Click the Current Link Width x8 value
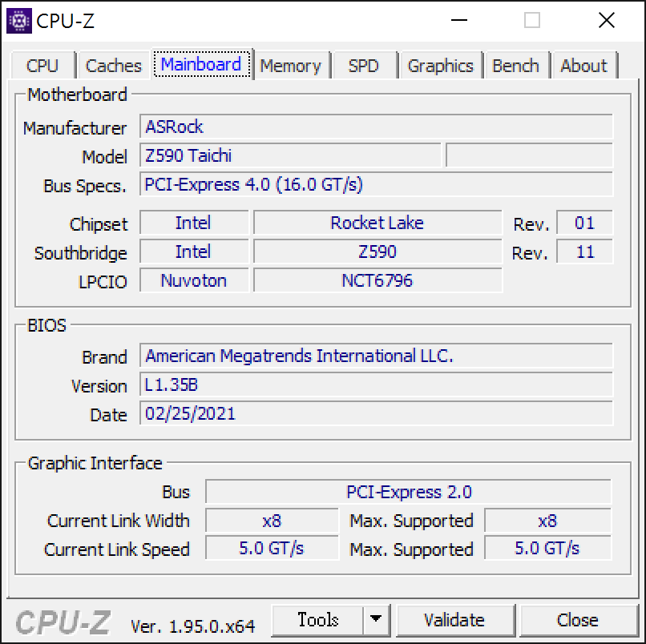This screenshot has width=646, height=644. [x=272, y=521]
